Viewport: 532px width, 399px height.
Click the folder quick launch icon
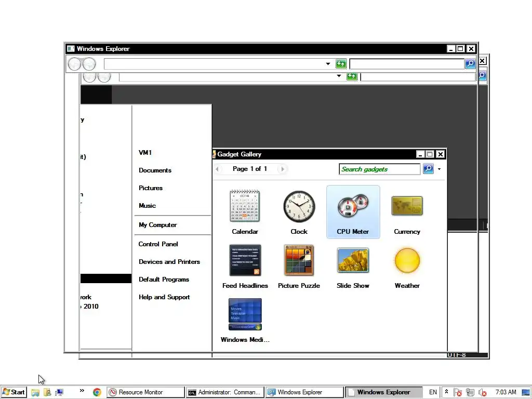tap(35, 393)
